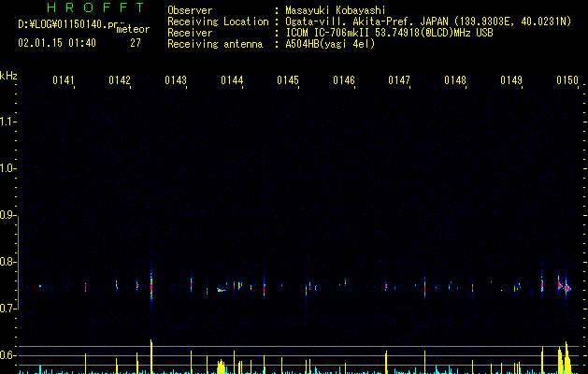The image size is (588, 374).
Task: Click the HROFFT title text
Action: [95, 7]
